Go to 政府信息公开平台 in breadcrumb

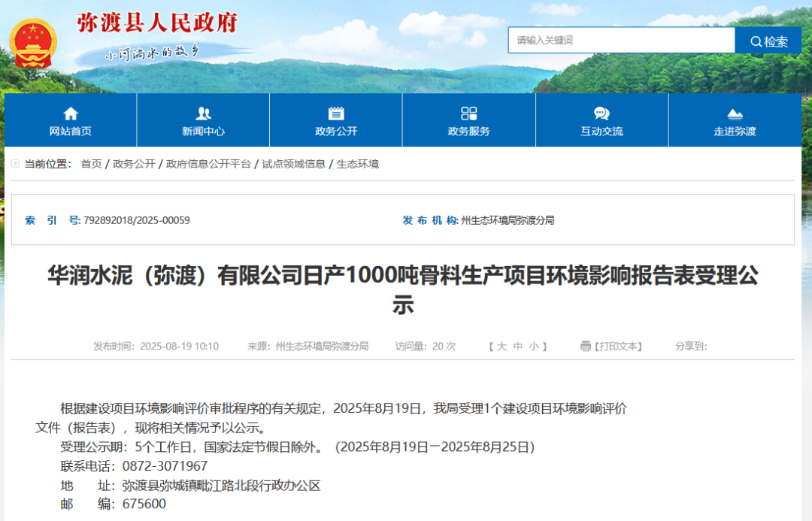click(x=208, y=164)
